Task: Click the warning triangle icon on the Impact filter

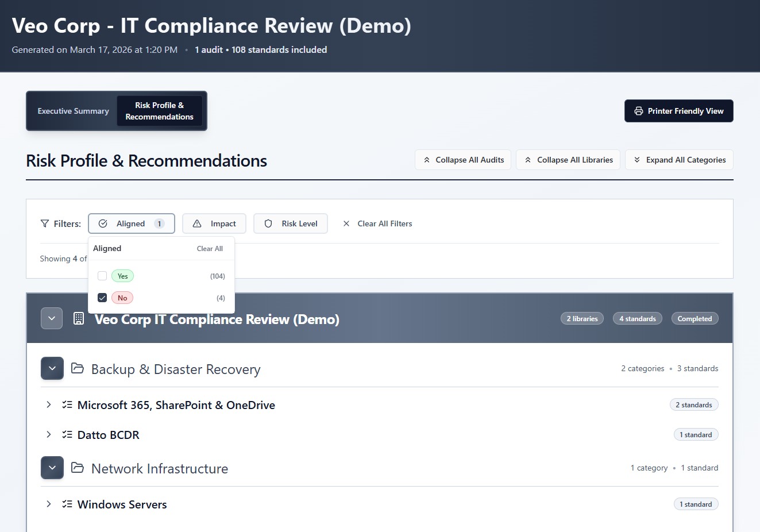Action: point(197,223)
